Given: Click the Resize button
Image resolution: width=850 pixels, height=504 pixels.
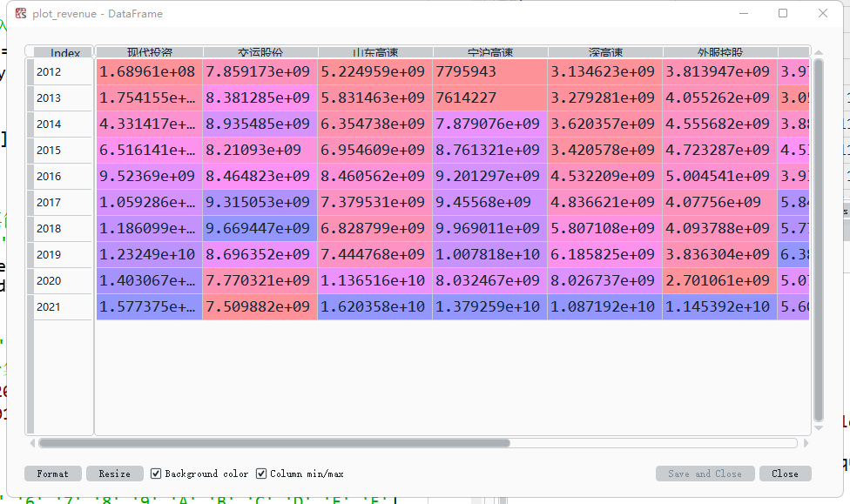Looking at the screenshot, I should pyautogui.click(x=114, y=474).
